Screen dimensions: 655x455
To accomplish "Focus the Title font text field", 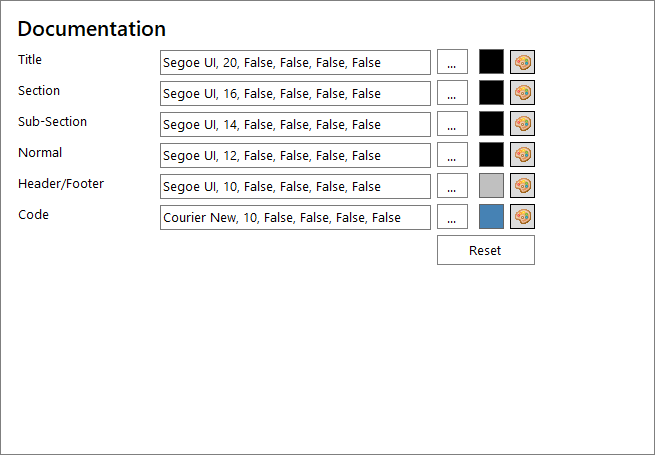I will click(x=295, y=63).
